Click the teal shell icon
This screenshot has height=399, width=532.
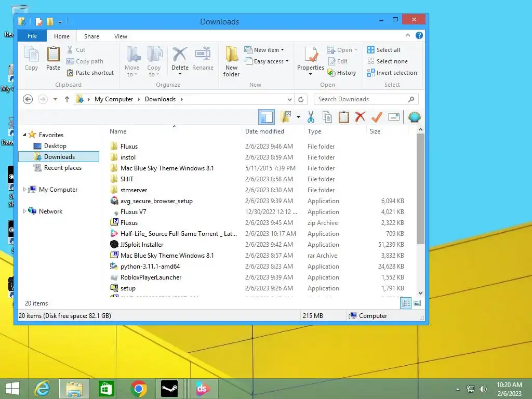coord(415,117)
